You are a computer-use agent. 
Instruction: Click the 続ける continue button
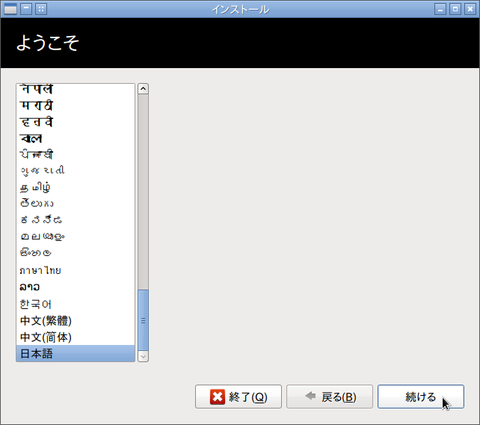(421, 396)
